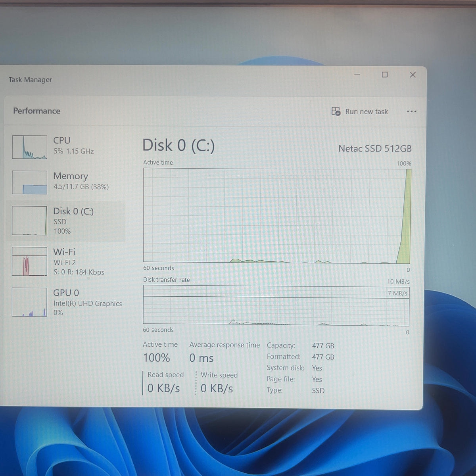Click the Disk 0 (C:) main heading
Viewport: 476px width, 476px height.
pos(178,146)
